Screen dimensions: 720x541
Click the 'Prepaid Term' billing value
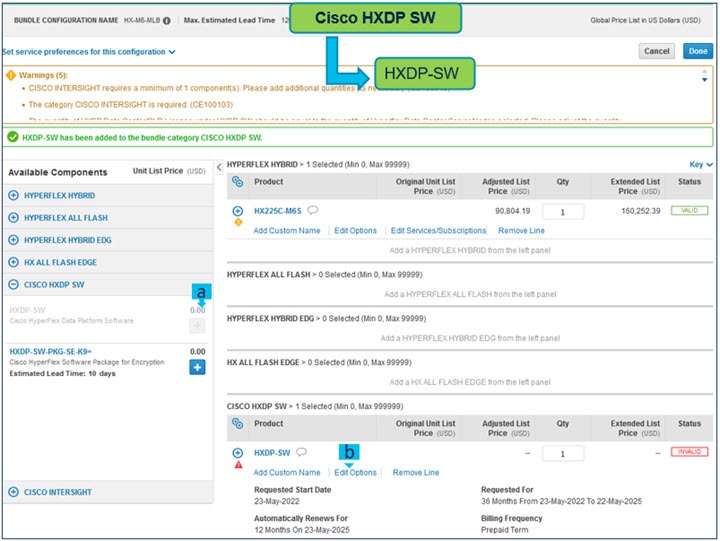505,530
